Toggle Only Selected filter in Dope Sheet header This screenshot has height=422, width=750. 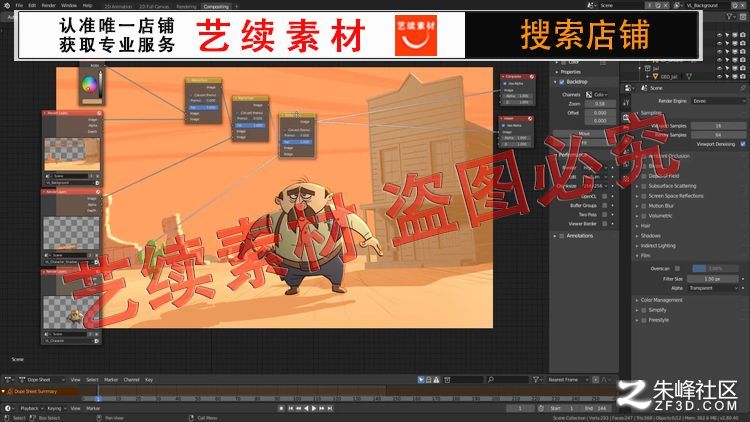click(421, 379)
